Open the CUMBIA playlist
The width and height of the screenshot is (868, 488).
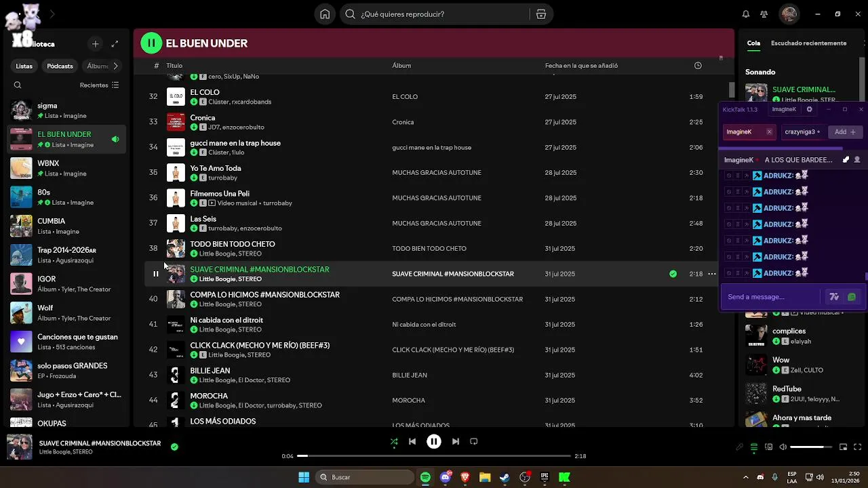click(x=66, y=226)
